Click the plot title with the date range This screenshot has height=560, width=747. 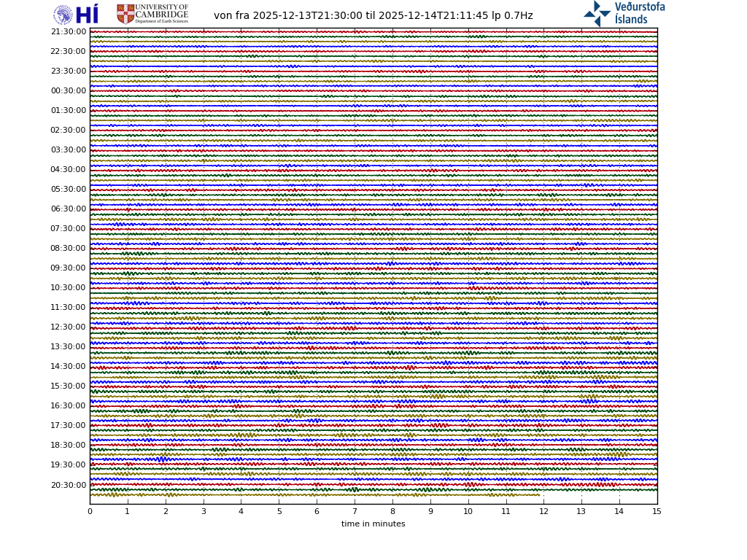[x=373, y=15]
